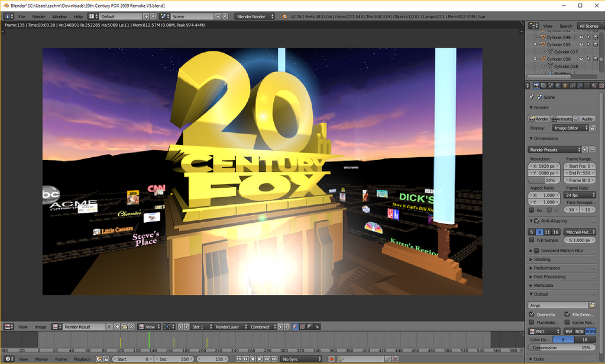605x364 pixels.
Task: Toggle renderability camera icon for Cylinder.046
Action: 596,37
